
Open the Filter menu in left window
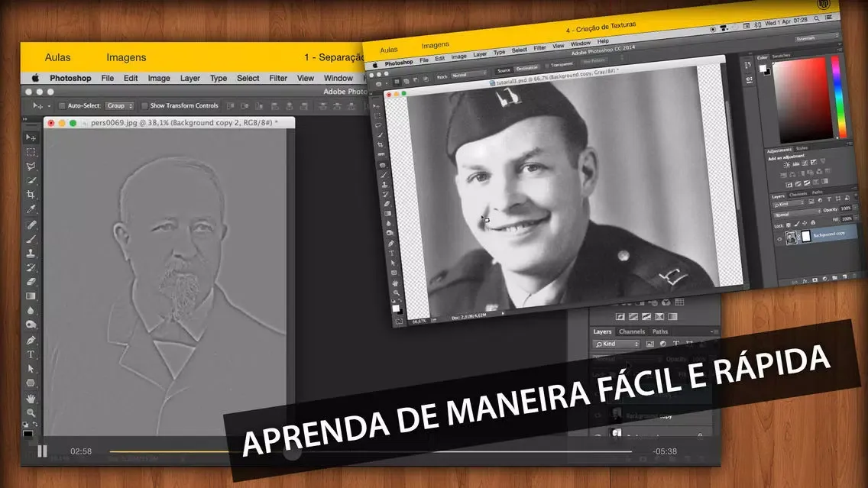point(278,78)
